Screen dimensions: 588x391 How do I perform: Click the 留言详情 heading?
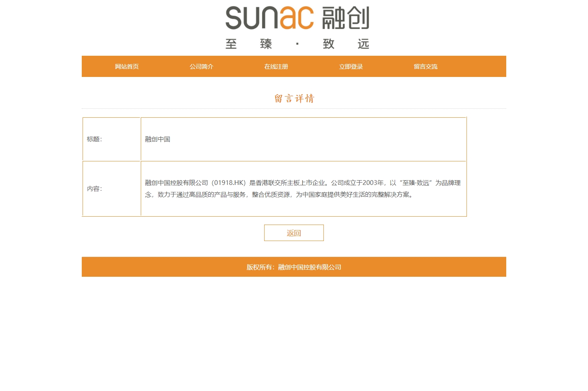click(x=294, y=99)
